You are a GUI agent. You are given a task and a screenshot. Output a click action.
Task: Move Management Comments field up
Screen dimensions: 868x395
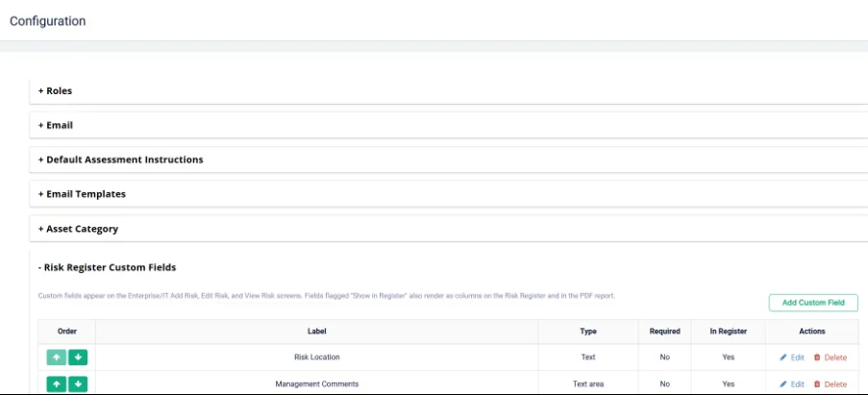tap(57, 383)
